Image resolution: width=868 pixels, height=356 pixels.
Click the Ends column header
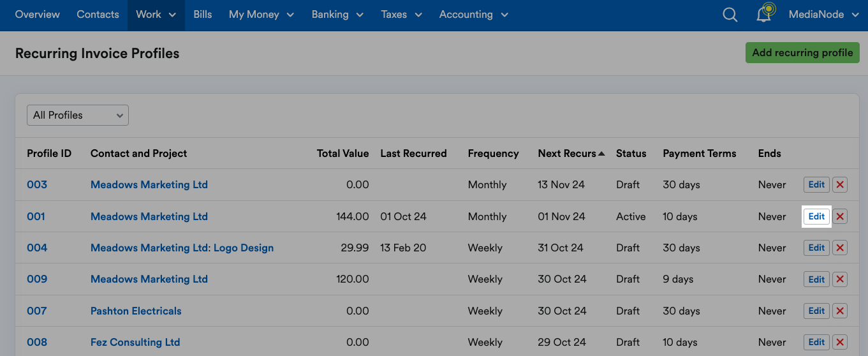point(769,153)
